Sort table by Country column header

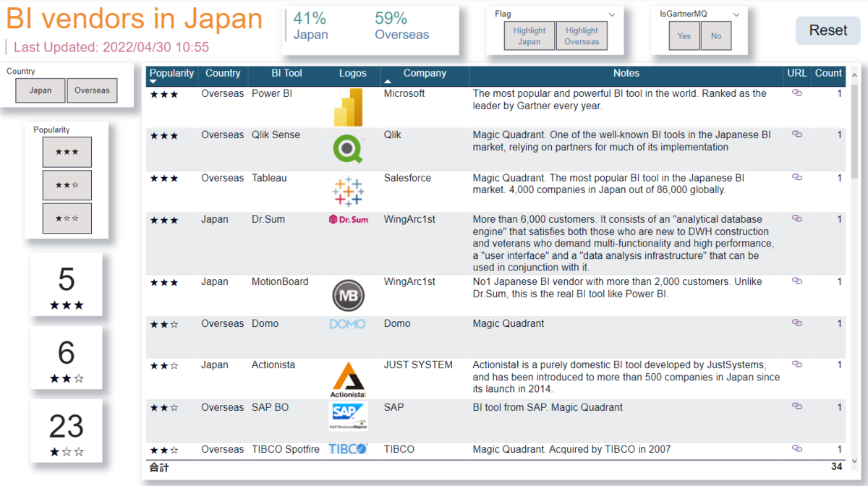click(223, 73)
